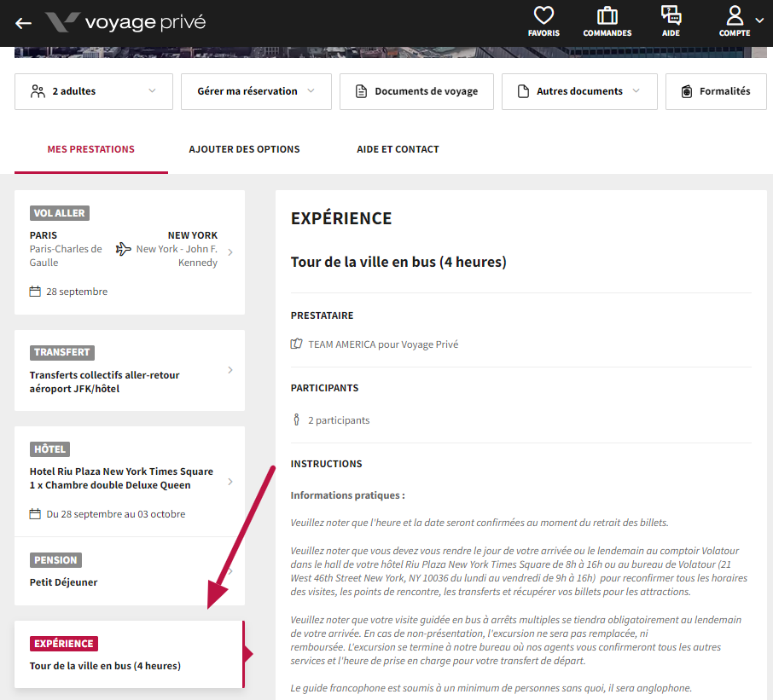Click the provider icon beside TEAM AMERICA
This screenshot has width=773, height=700.
click(x=296, y=344)
